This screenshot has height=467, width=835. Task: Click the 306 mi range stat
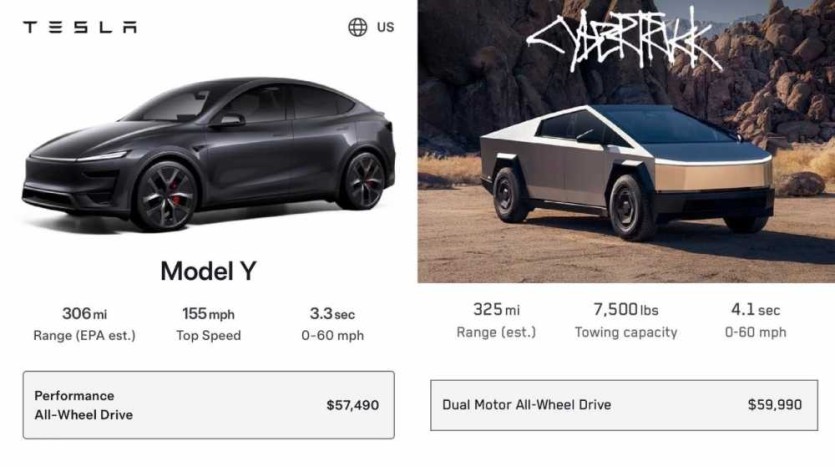click(85, 324)
